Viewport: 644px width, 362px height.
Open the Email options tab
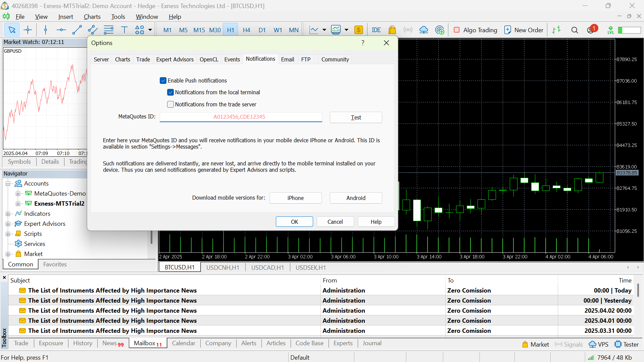pos(288,59)
